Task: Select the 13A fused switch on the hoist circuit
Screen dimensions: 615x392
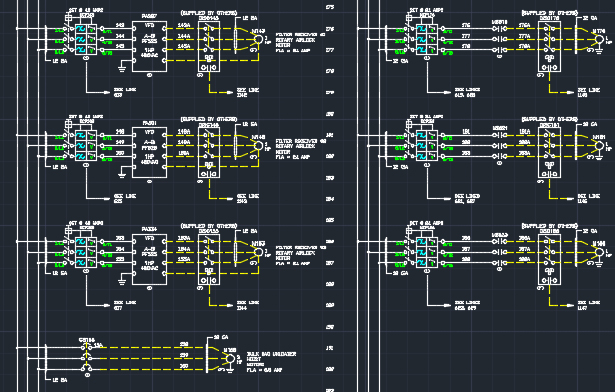Action: (87, 348)
